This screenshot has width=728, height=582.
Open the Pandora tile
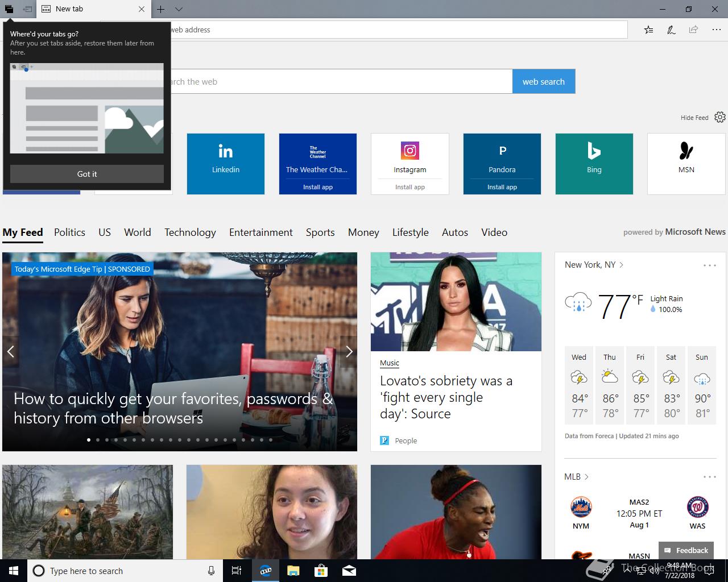click(502, 157)
